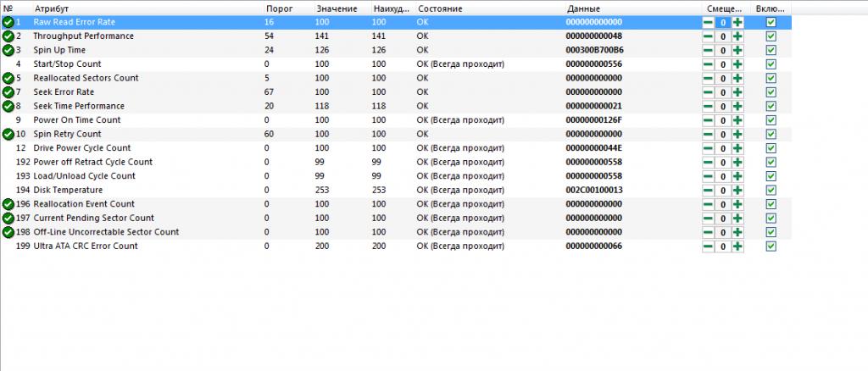
Task: Click the minus button in Throughput Performance row
Action: pos(708,36)
